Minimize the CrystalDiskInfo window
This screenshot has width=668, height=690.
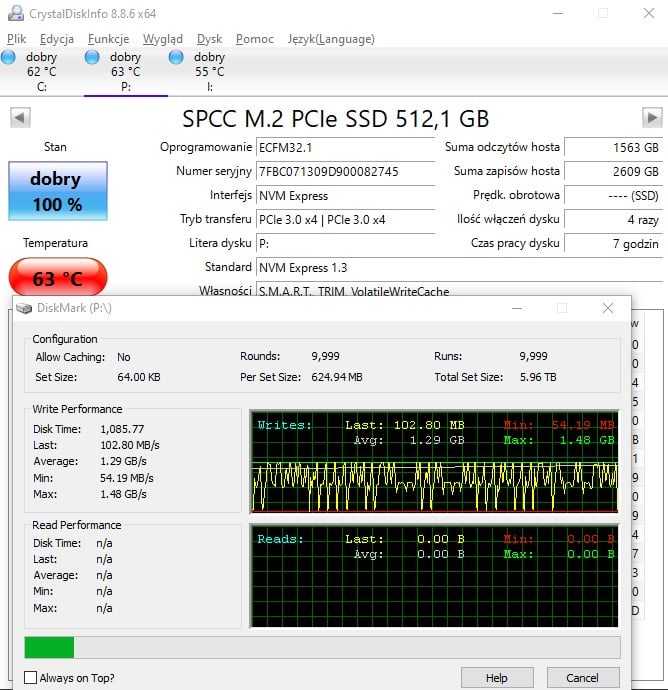(558, 13)
